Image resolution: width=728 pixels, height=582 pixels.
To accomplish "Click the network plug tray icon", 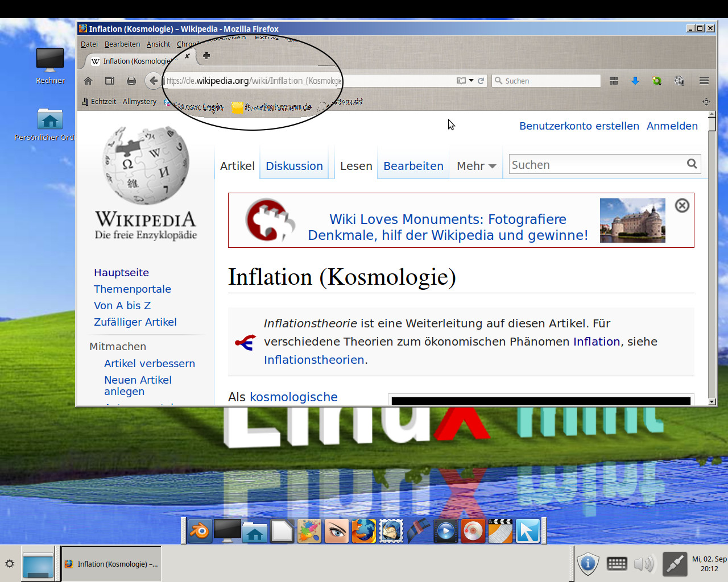I will [x=675, y=564].
